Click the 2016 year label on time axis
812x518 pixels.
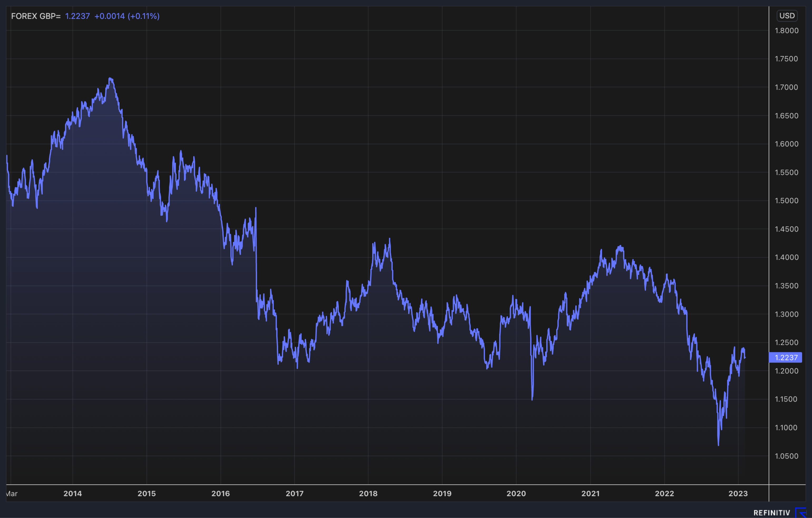click(x=221, y=493)
